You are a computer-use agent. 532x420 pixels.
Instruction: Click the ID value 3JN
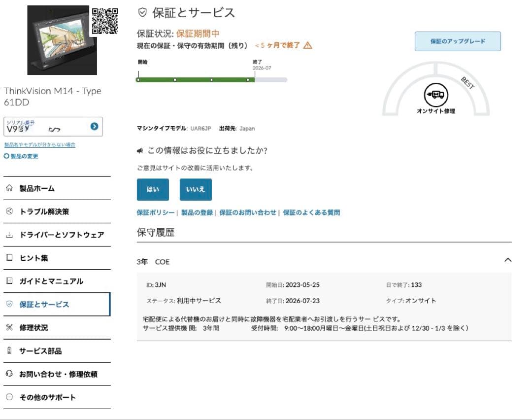tap(161, 285)
